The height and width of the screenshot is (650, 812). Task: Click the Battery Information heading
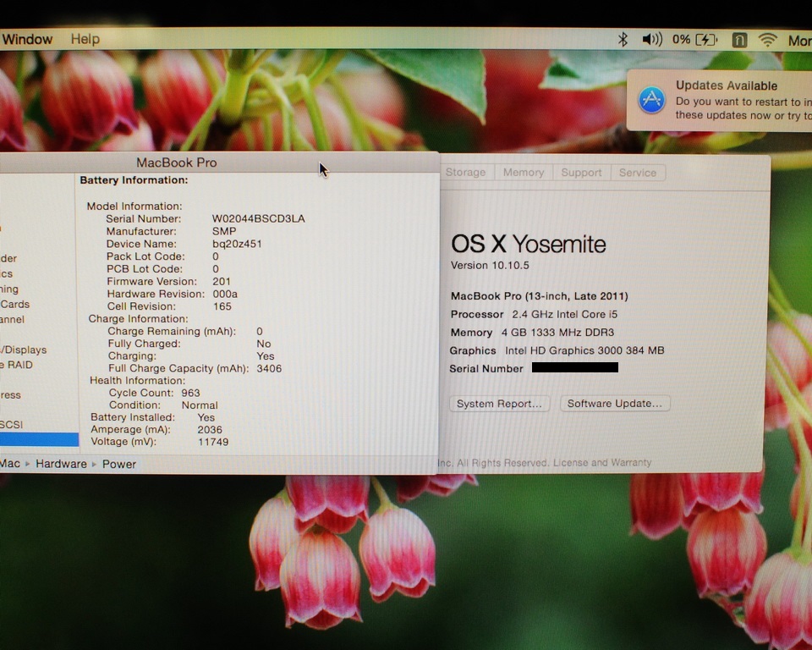click(x=134, y=180)
